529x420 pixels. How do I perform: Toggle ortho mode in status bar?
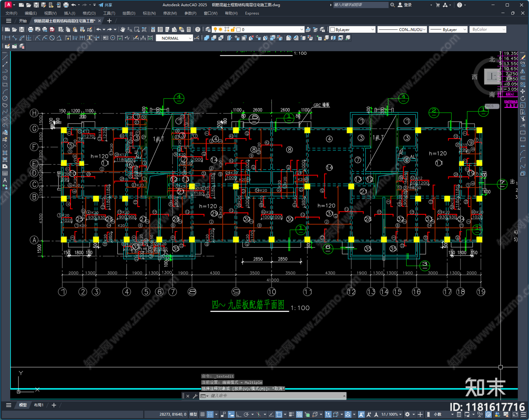238,414
